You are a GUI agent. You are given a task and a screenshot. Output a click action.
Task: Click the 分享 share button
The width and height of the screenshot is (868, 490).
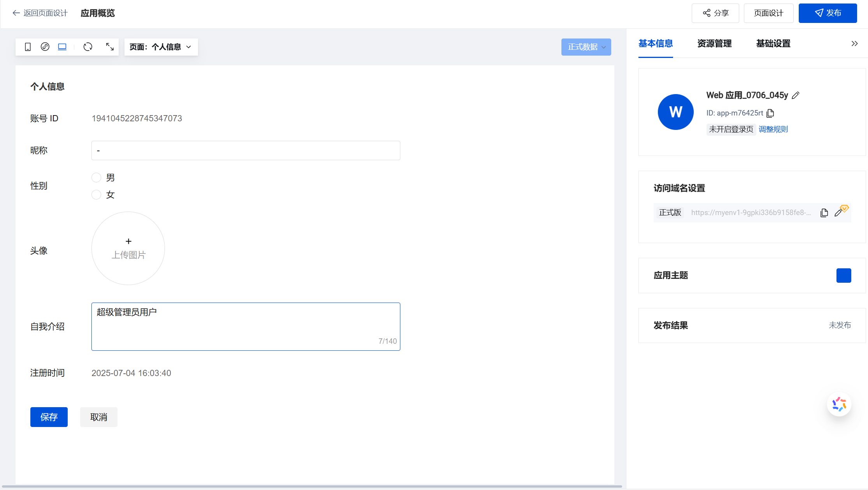coord(715,13)
